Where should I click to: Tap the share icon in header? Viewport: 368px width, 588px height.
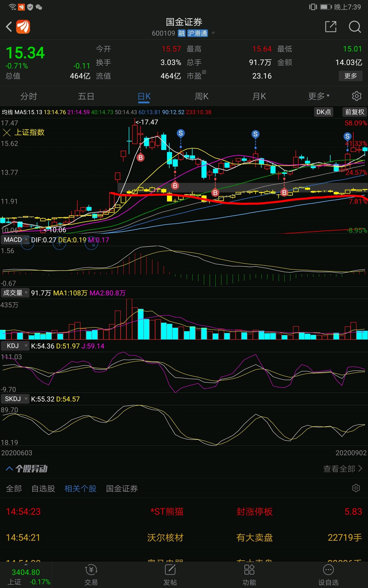(331, 27)
